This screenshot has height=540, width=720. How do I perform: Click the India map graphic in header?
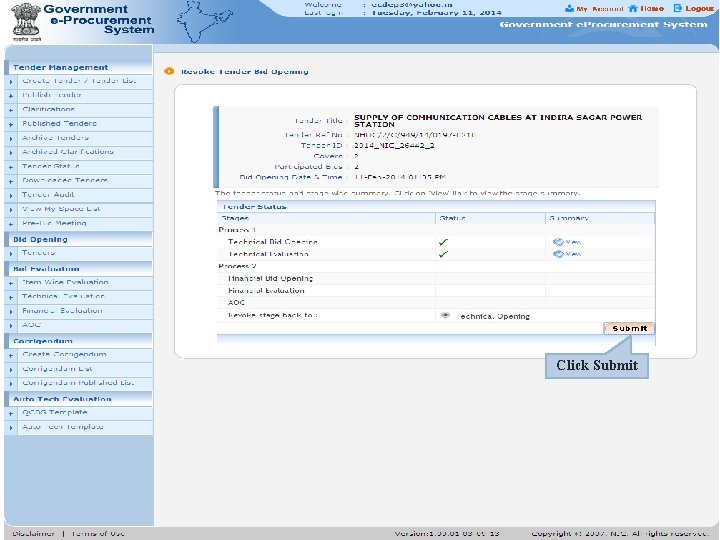(x=204, y=22)
